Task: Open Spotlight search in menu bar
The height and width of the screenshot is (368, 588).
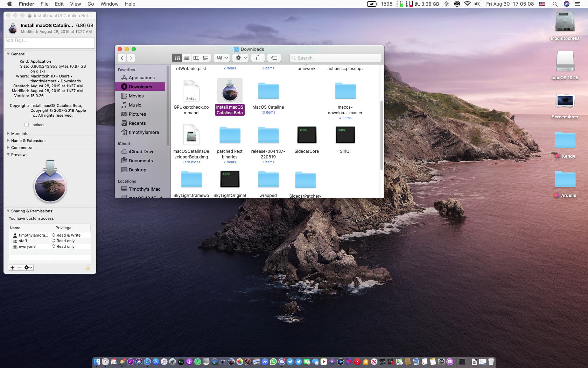Action: [x=555, y=4]
